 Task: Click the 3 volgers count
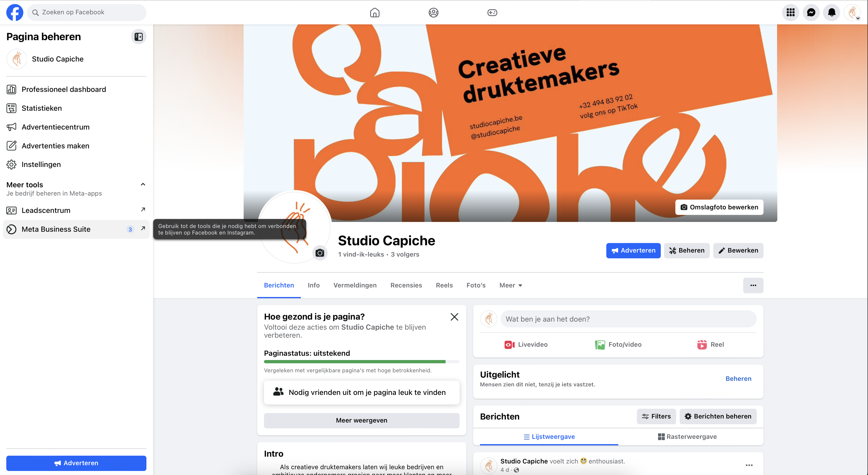click(405, 254)
